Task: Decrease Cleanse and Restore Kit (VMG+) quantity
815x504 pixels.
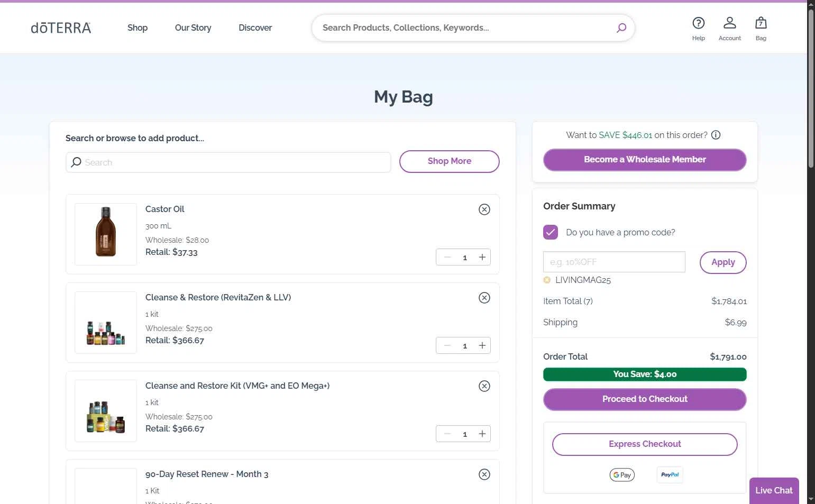Action: (447, 434)
